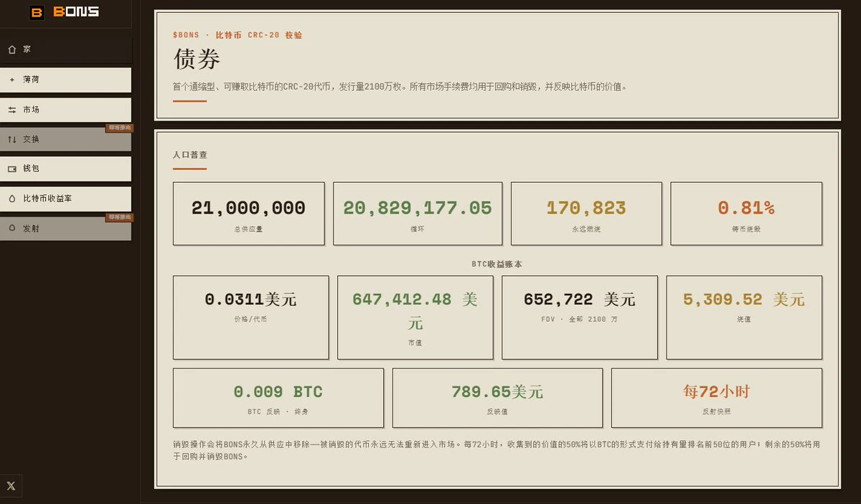Click the 每72小时 value
The width and height of the screenshot is (861, 504).
coord(717,391)
